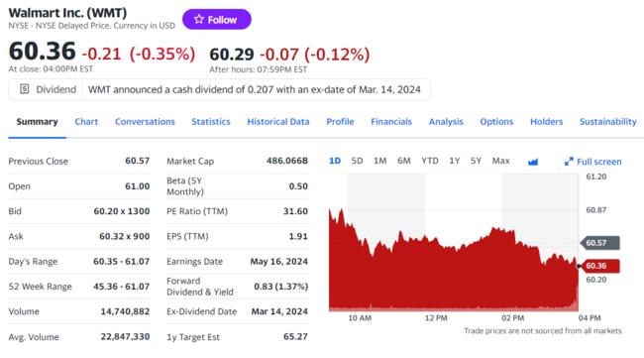Viewport: 644px width, 358px height.
Task: Follow Walmart Inc. stock
Action: tap(216, 19)
